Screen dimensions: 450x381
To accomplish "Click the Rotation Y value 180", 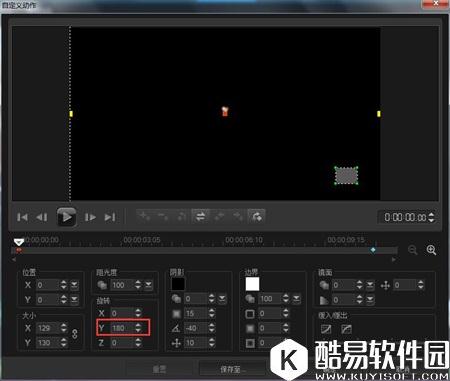I will [x=122, y=328].
